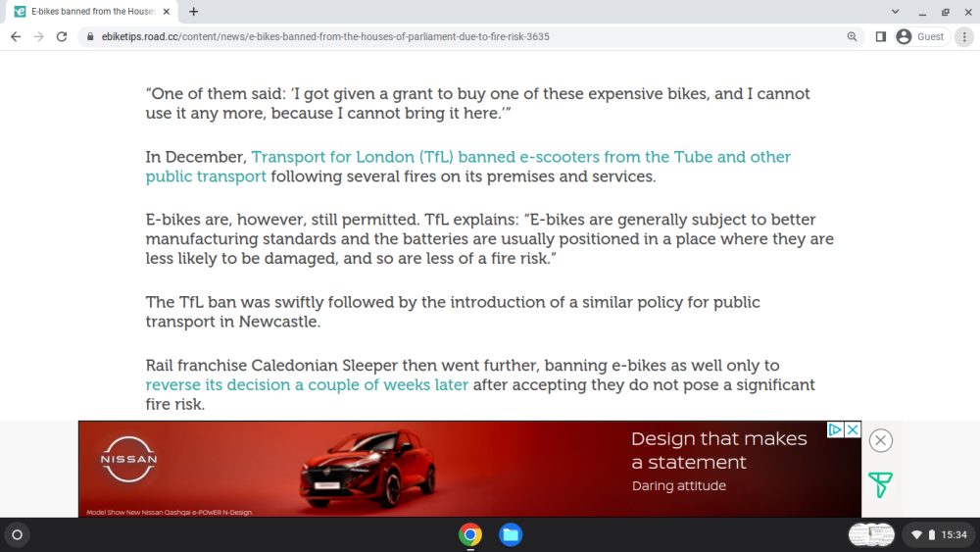
Task: Click 'Daring attitude' text in ad
Action: click(x=679, y=485)
